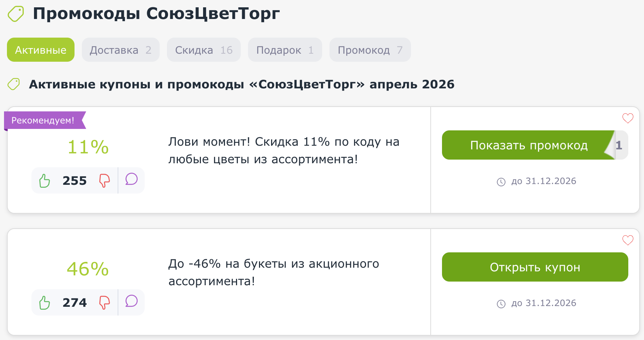Click the folded corner showing 1 on promo button
Image resolution: width=644 pixels, height=340 pixels.
coord(618,145)
